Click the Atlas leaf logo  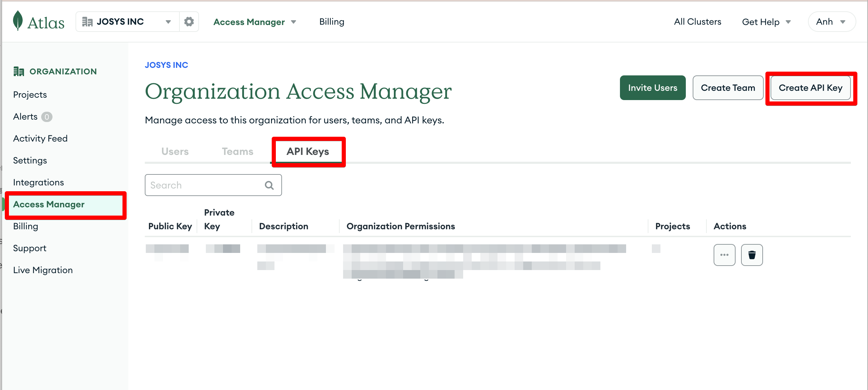coord(18,21)
